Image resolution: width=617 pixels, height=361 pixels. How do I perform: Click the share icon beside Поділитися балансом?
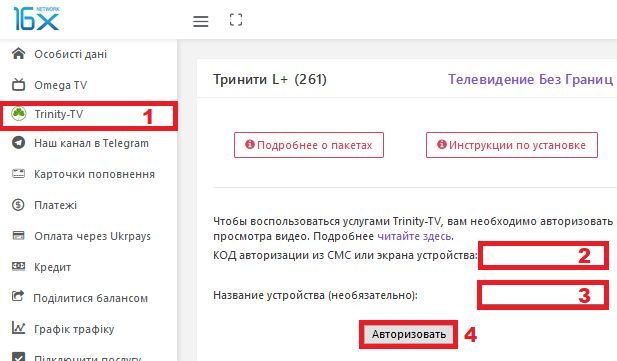(x=18, y=296)
